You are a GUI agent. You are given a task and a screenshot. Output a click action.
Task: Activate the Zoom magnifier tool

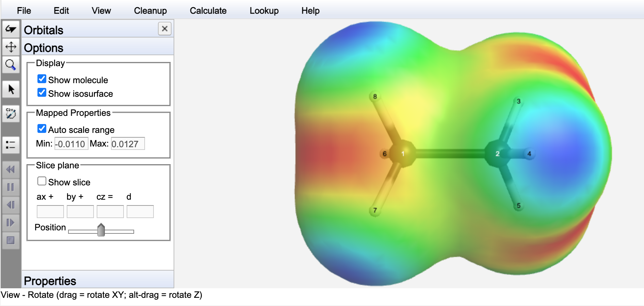tap(11, 64)
